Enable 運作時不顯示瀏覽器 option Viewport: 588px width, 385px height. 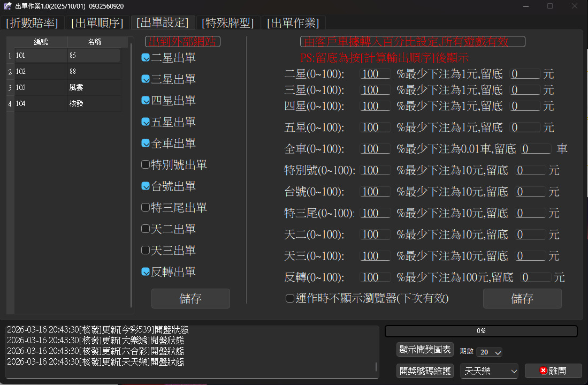point(289,299)
